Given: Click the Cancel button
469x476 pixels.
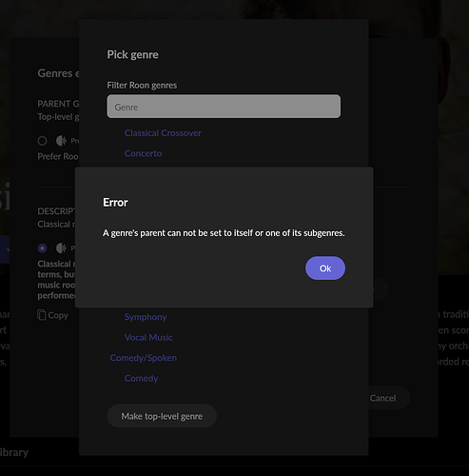Looking at the screenshot, I should pos(382,398).
